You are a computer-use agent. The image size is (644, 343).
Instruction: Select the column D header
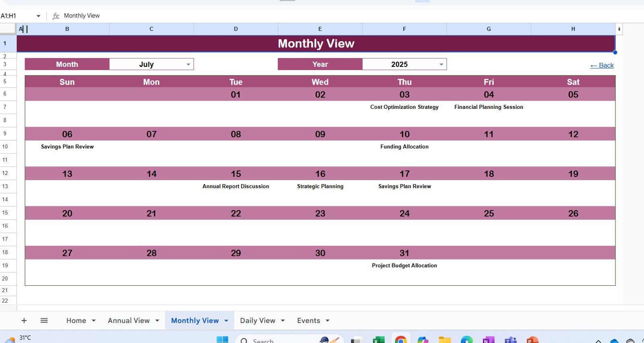pos(236,29)
